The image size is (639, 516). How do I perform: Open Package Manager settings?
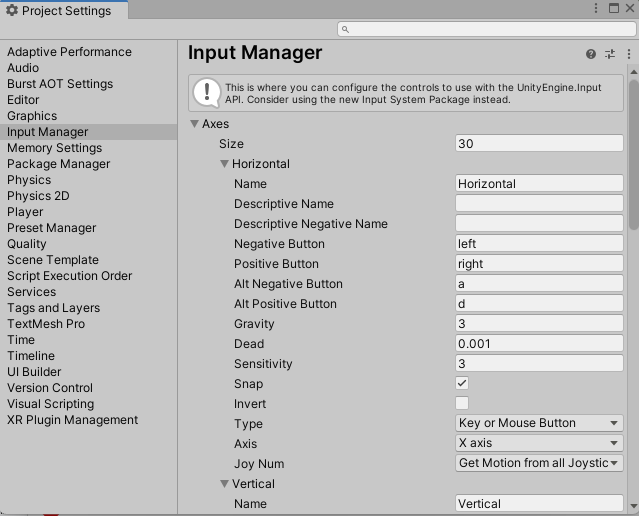click(x=58, y=164)
